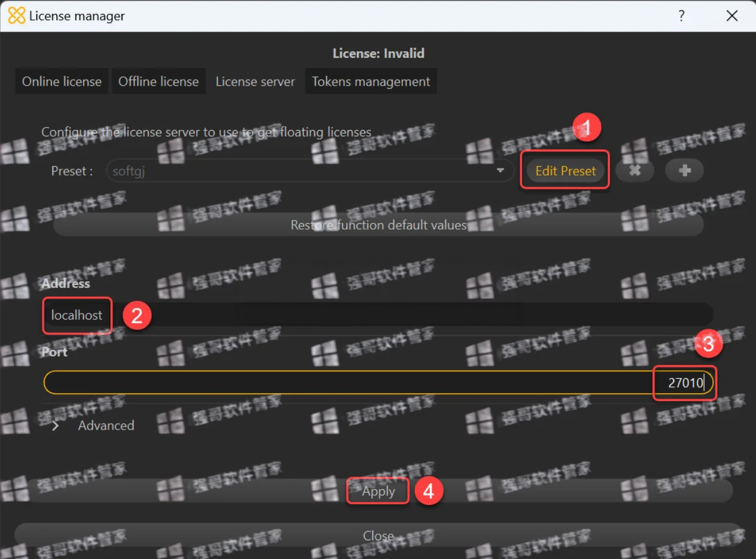
Task: Open the Tokens management tab
Action: [371, 81]
